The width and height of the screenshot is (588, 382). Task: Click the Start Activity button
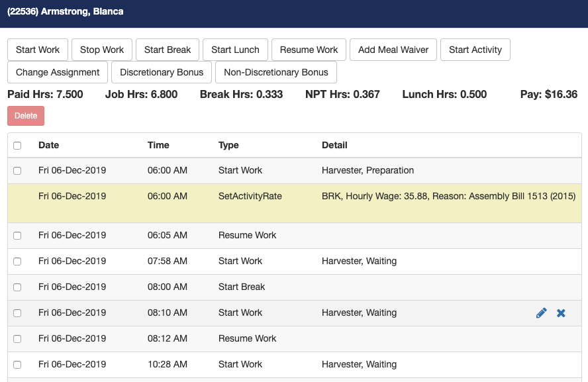475,50
